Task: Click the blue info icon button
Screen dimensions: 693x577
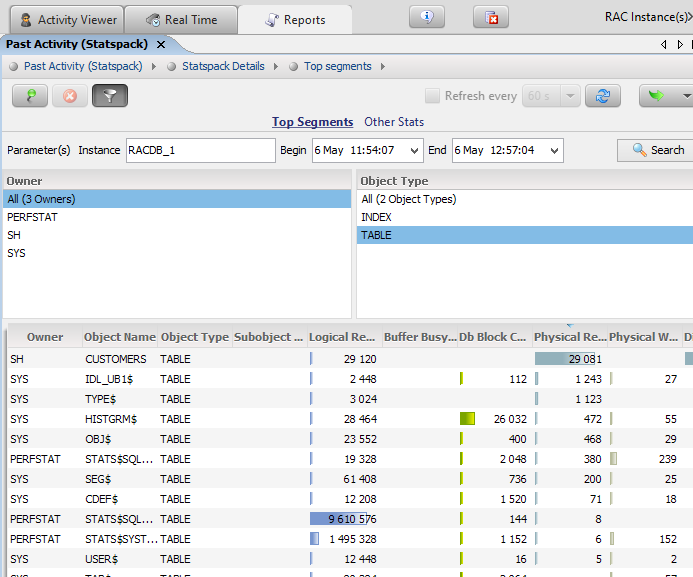Action: click(427, 17)
